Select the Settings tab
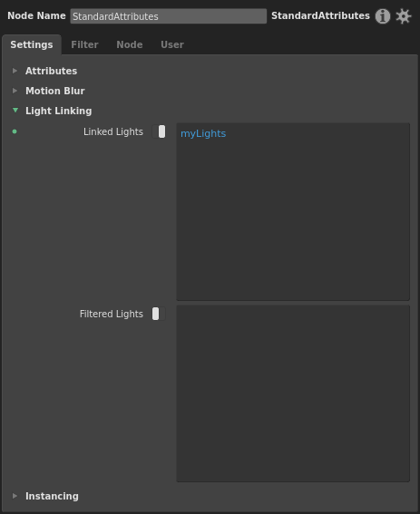420x514 pixels. click(32, 44)
